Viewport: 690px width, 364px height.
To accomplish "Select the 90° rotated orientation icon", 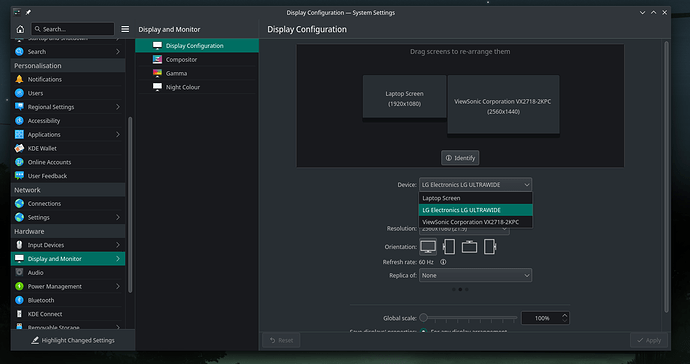I will pos(449,246).
